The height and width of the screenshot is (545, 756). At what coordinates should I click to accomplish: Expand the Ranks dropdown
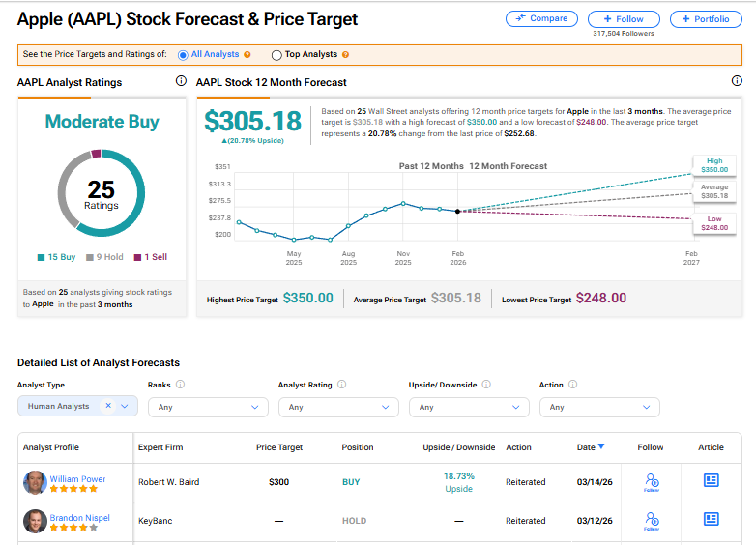[x=209, y=407]
